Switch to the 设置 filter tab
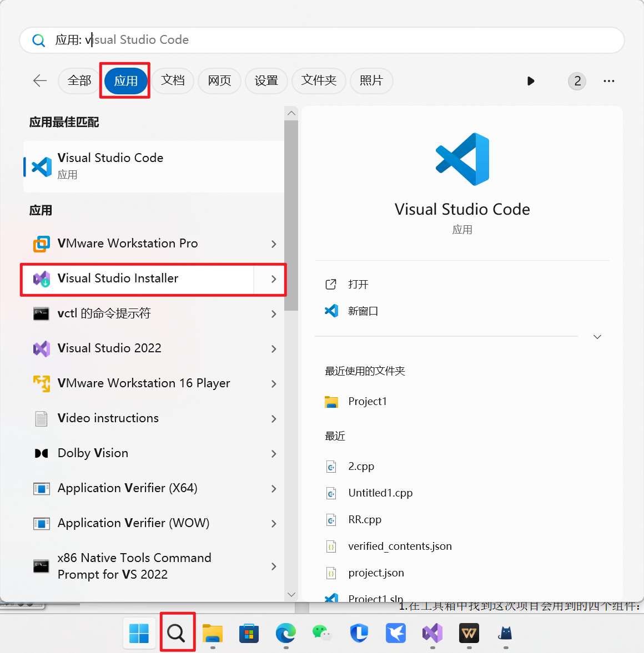 click(266, 80)
